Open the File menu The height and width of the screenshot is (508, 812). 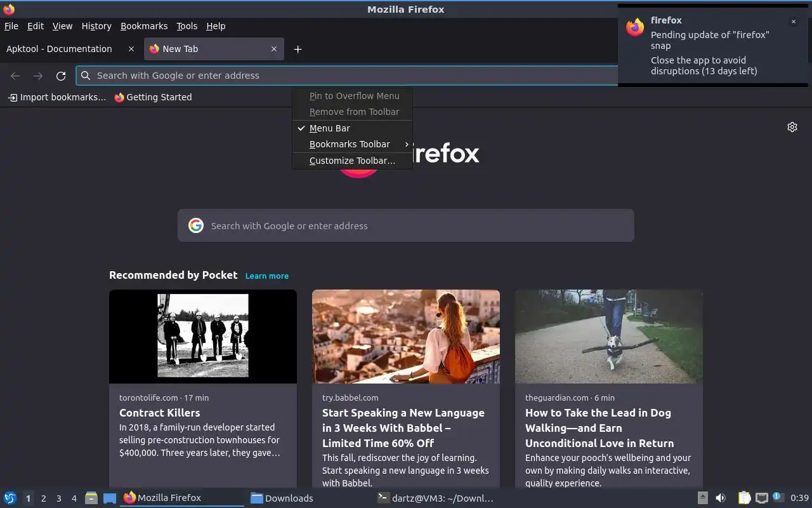11,26
